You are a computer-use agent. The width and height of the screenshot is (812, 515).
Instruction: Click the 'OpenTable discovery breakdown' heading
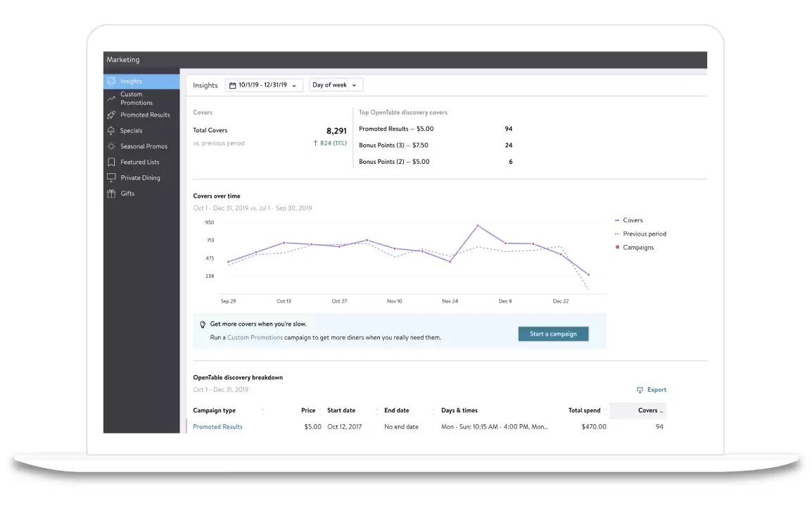(x=238, y=378)
